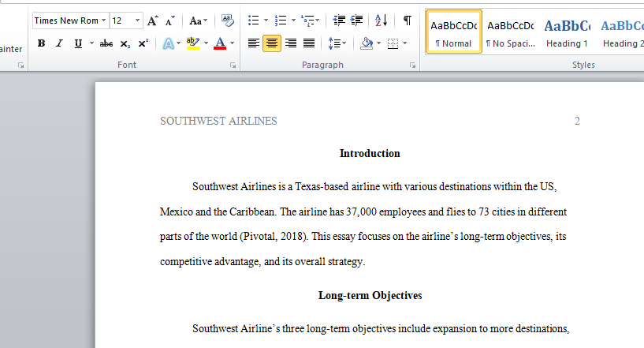The height and width of the screenshot is (348, 644).
Task: Open the Clipboard dialog launcher
Action: pos(20,65)
